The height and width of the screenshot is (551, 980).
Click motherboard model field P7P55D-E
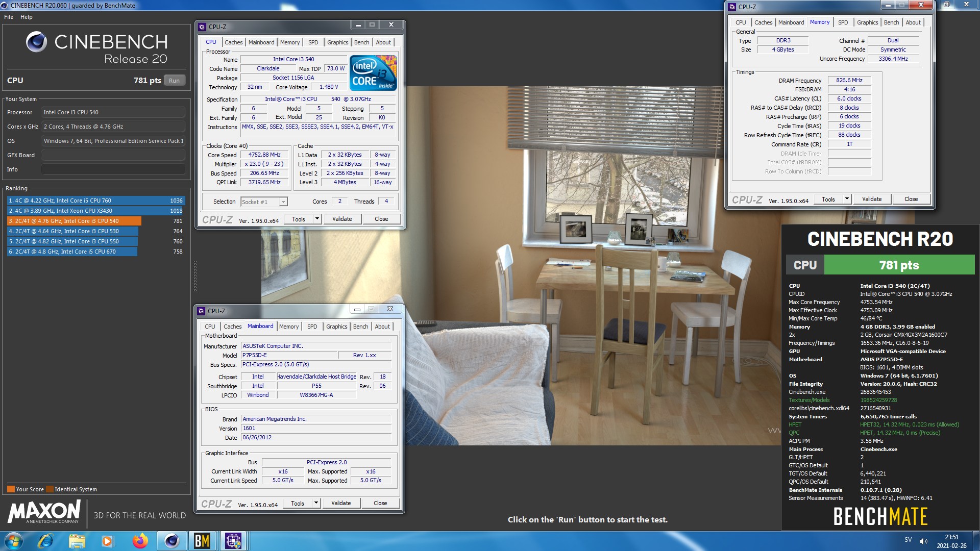pos(288,355)
